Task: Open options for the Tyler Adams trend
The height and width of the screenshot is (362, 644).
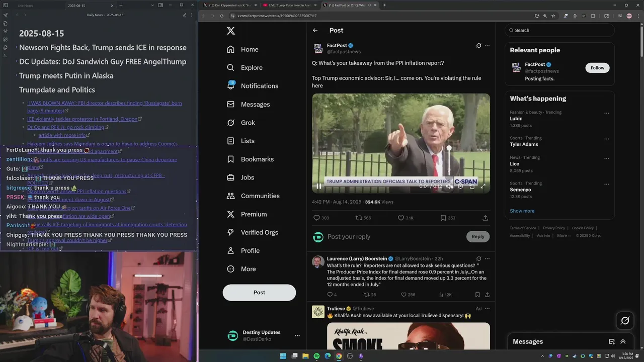Action: [606, 139]
